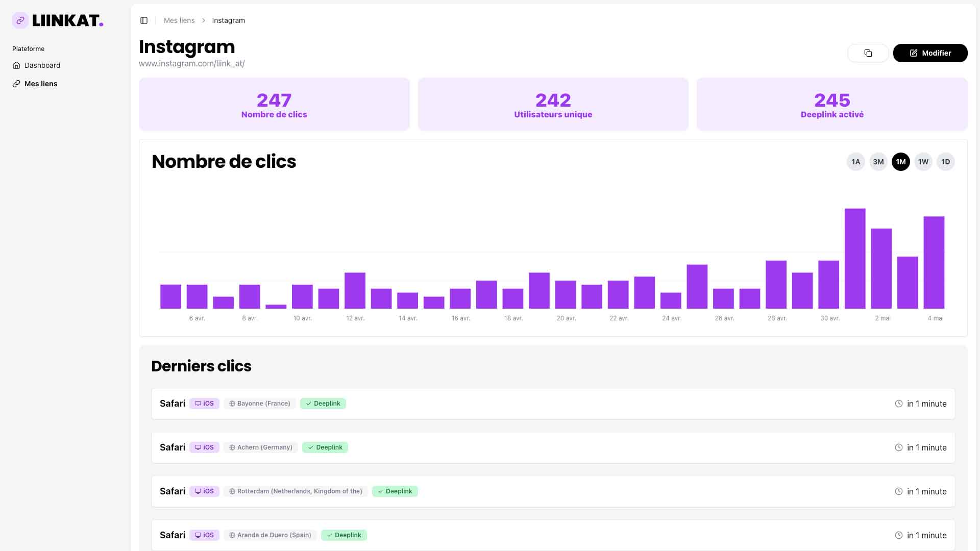Toggle the sidebar panel icon
The width and height of the screenshot is (980, 551).
pos(144,20)
